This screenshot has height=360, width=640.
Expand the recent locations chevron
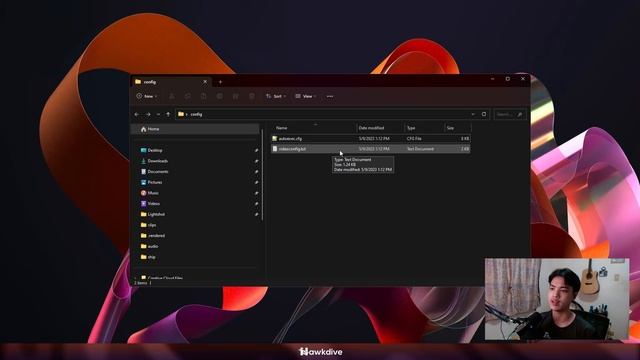(x=158, y=114)
